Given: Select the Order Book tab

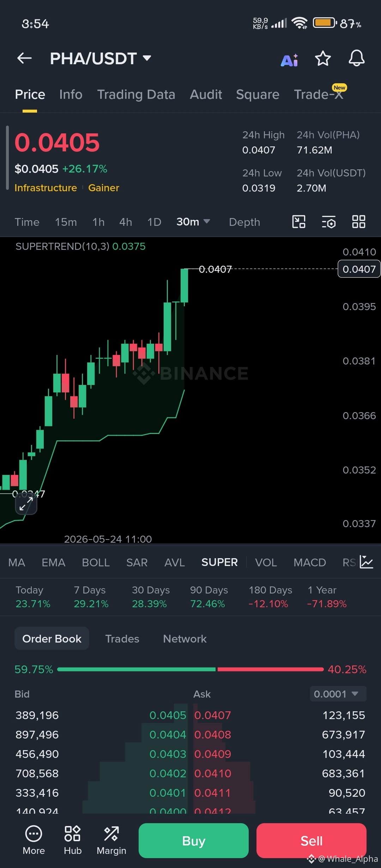Looking at the screenshot, I should point(52,639).
